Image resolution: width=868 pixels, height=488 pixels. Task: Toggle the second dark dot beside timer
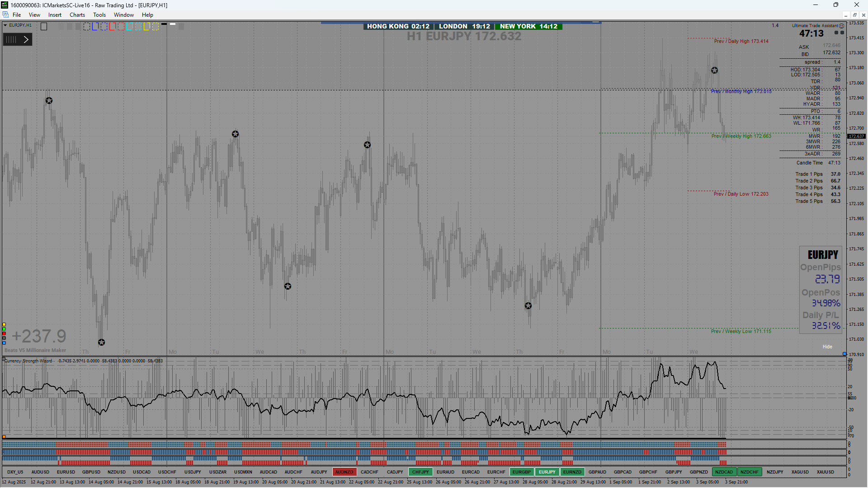[842, 33]
